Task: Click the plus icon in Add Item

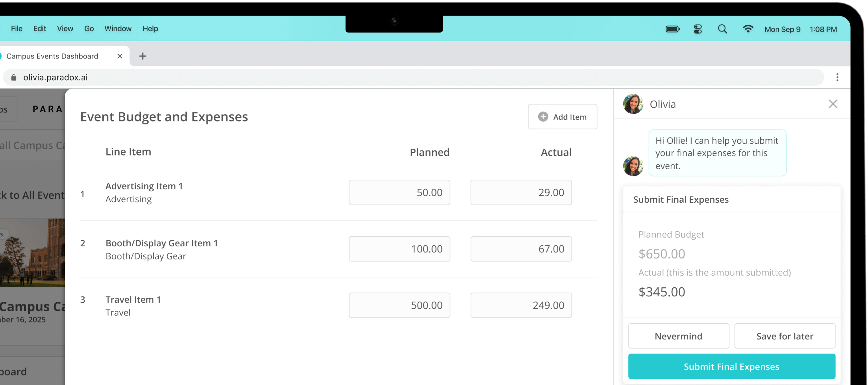Action: [x=543, y=117]
